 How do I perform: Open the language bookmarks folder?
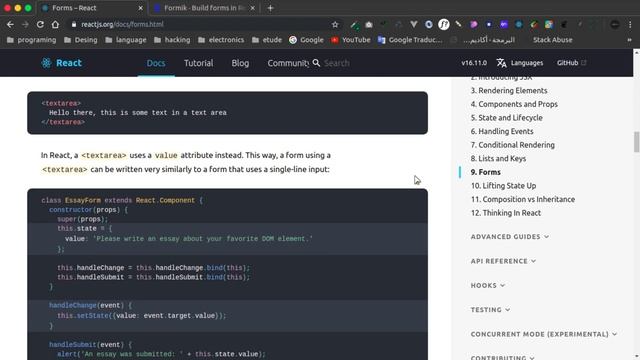point(125,40)
